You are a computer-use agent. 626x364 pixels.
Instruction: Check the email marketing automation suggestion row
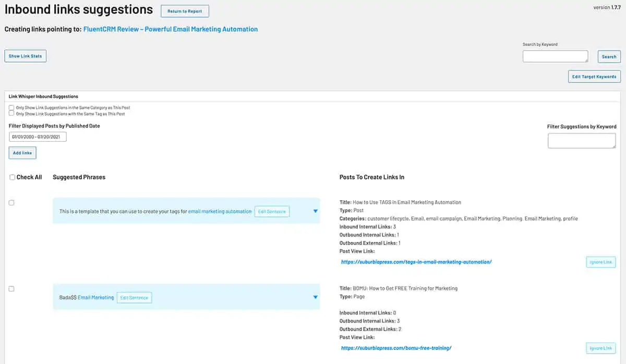pos(11,203)
